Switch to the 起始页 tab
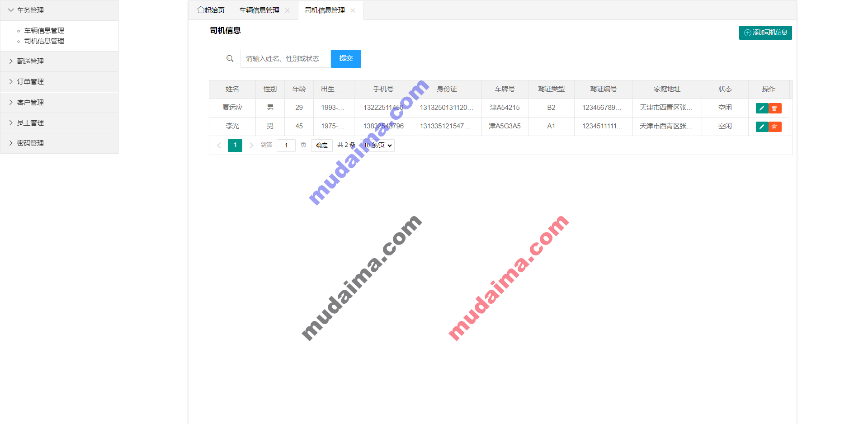Viewport: 868px width, 424px height. click(211, 10)
